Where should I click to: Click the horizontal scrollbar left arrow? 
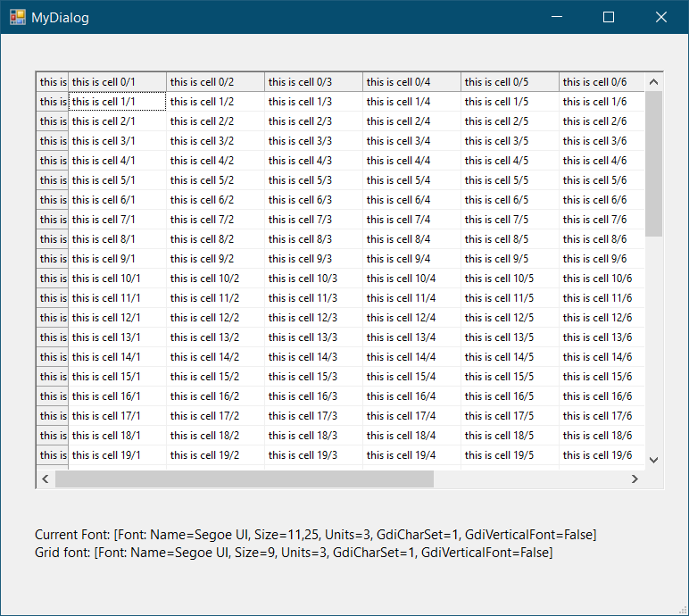click(x=46, y=479)
